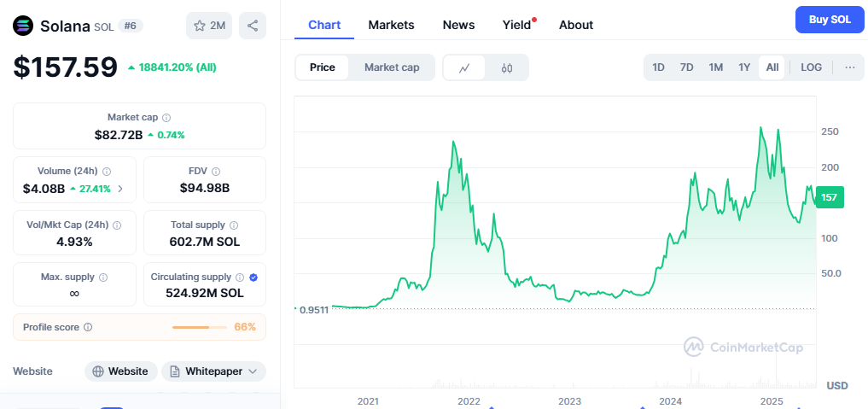Viewport: 868px width, 409px height.
Task: Add Solana to watchlist with star button
Action: (x=209, y=26)
